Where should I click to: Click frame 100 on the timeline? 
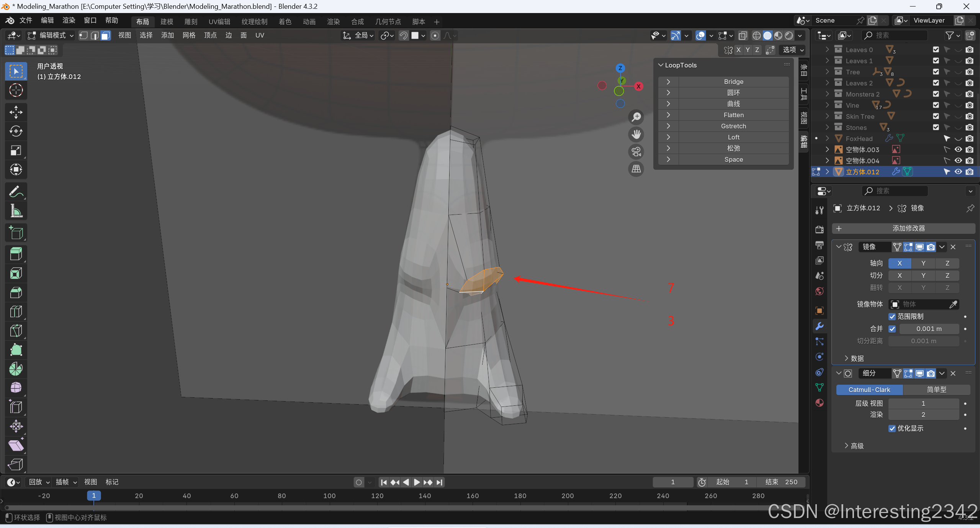[x=329, y=496]
